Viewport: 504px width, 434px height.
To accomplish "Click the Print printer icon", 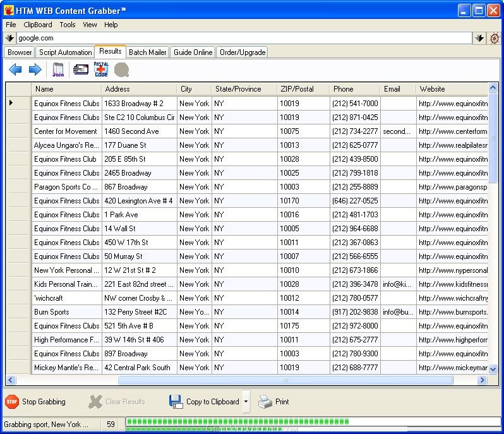I will tap(265, 402).
